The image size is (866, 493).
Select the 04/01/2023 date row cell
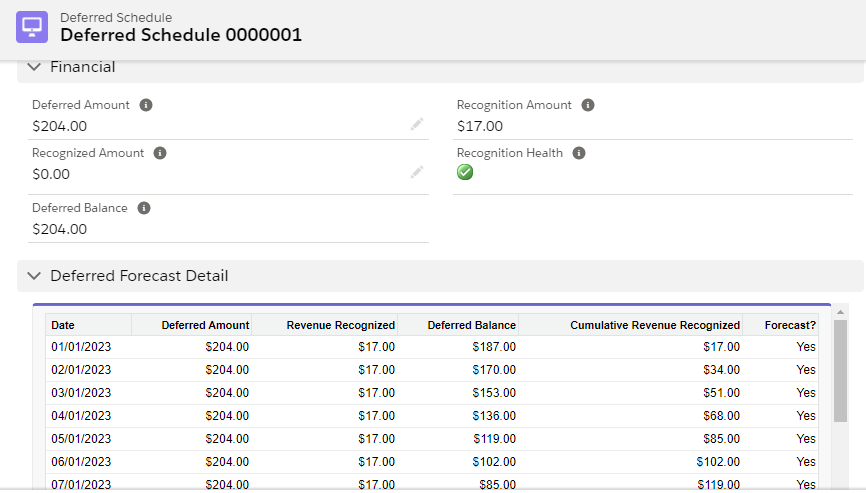tap(81, 416)
